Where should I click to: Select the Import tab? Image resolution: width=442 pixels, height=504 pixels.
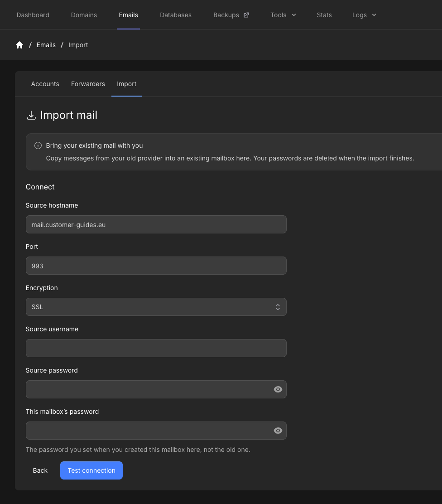click(x=126, y=84)
